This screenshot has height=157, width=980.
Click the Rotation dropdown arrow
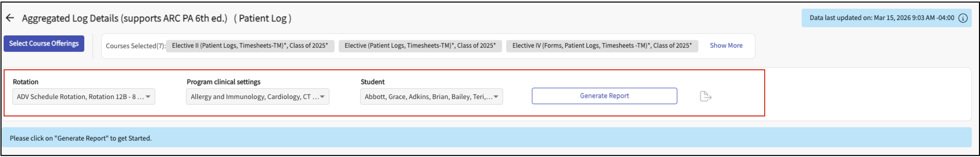(148, 96)
